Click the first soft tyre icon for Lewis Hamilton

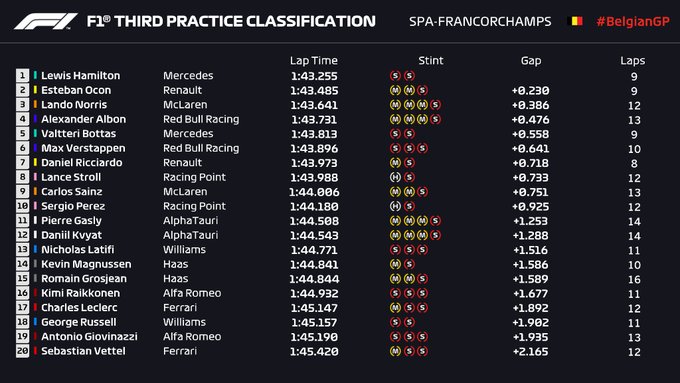(x=395, y=75)
